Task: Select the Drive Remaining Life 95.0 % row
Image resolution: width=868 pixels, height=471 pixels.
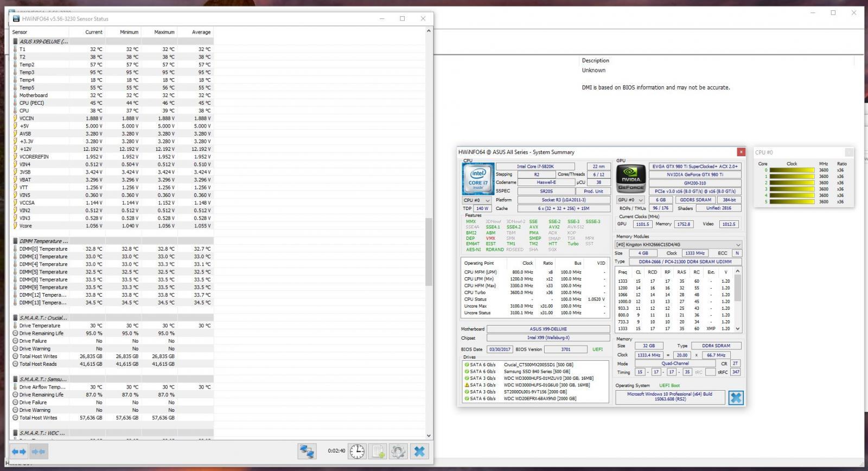Action: tap(112, 333)
